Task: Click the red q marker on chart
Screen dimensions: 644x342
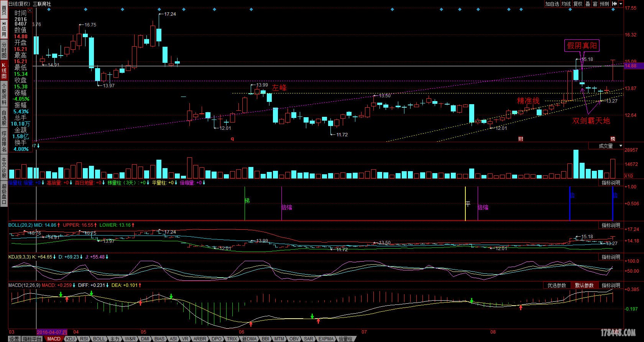Action: 232,139
